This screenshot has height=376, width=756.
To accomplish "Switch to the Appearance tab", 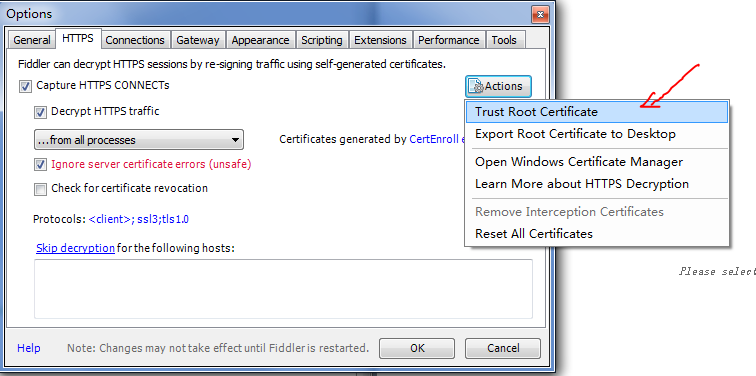I will coord(260,40).
